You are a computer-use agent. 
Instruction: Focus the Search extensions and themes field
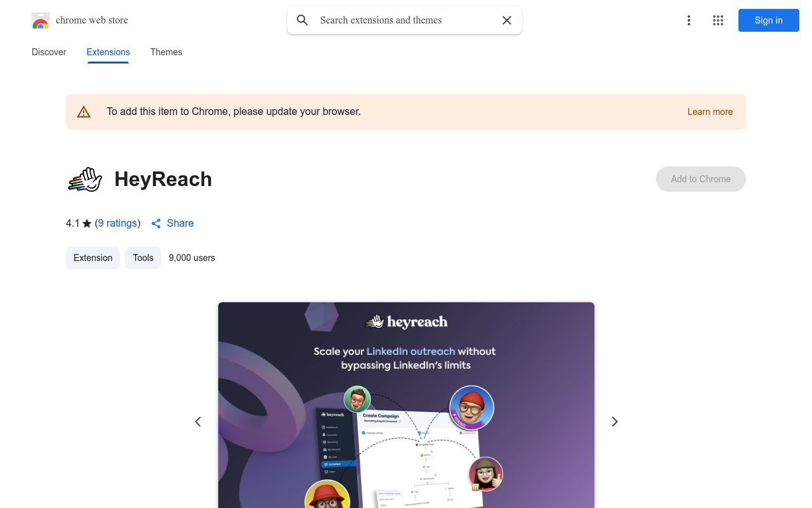[x=405, y=20]
